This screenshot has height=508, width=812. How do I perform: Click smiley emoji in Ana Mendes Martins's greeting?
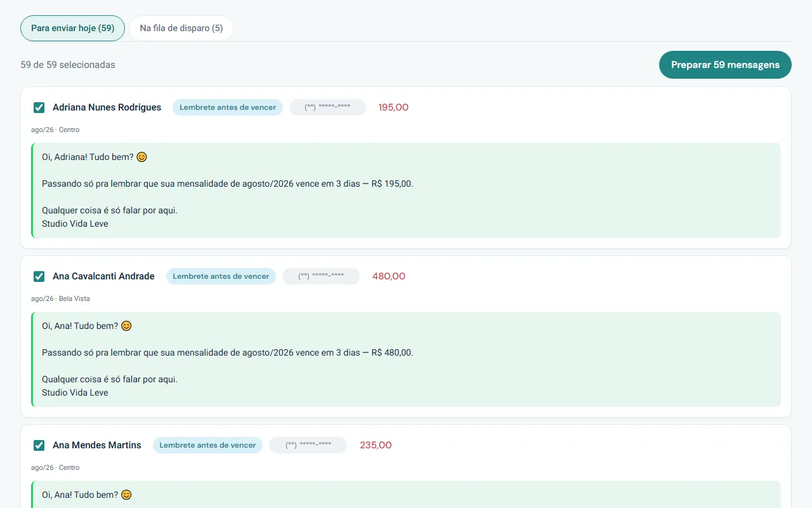tap(126, 495)
